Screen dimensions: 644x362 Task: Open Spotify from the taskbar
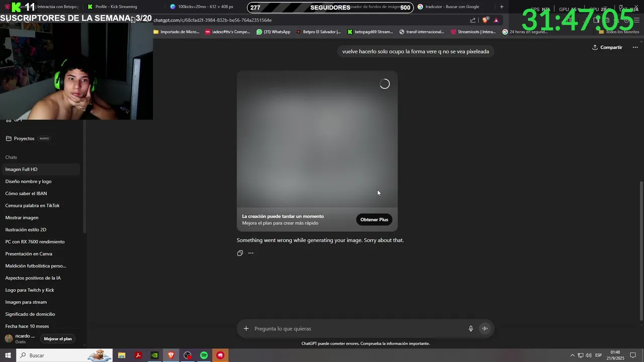click(x=204, y=355)
